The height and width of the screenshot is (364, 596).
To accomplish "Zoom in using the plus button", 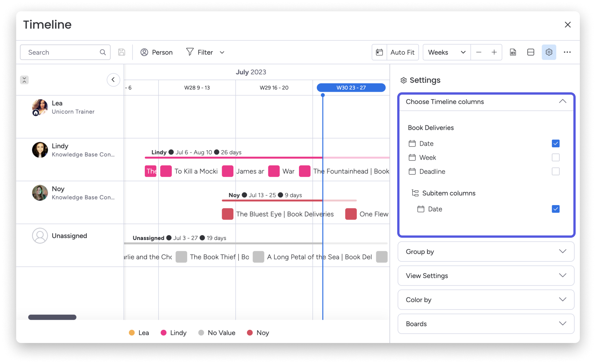I will pos(494,52).
